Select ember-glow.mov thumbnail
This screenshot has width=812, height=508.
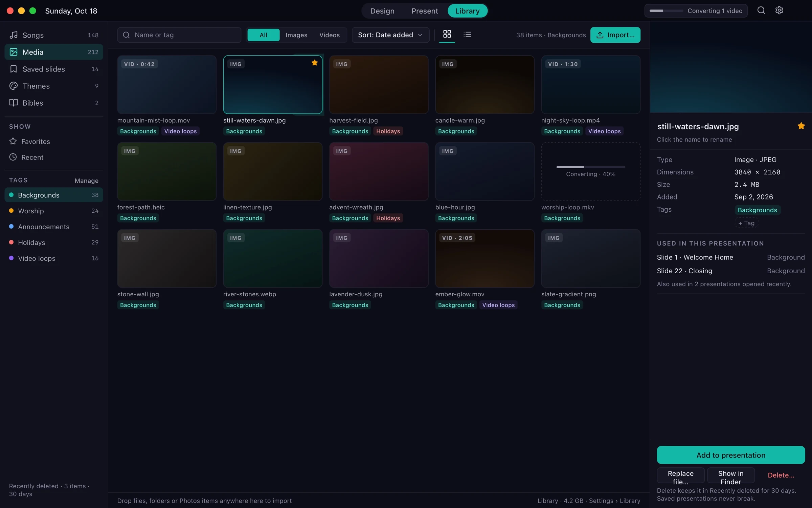pyautogui.click(x=484, y=258)
